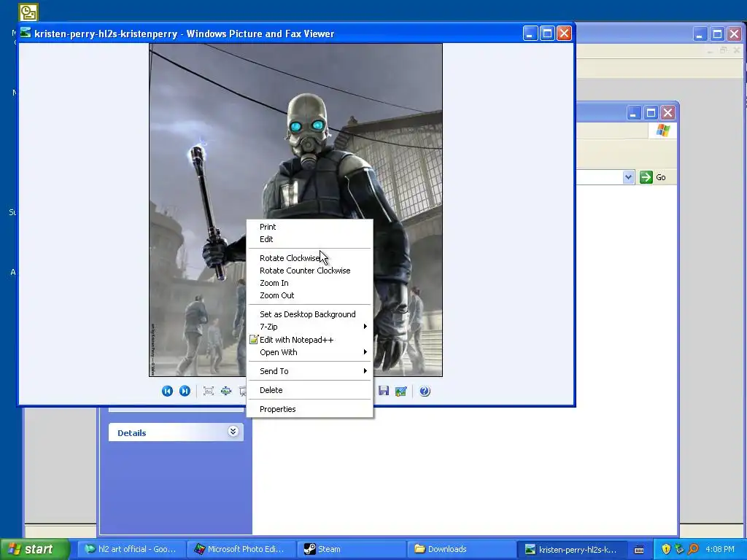Open Properties from the context menu

[309, 409]
